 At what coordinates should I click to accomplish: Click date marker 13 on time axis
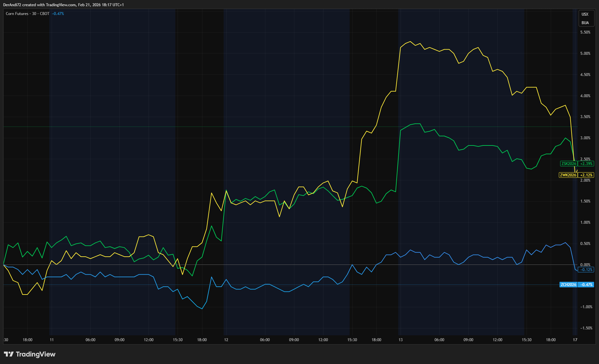pyautogui.click(x=401, y=340)
